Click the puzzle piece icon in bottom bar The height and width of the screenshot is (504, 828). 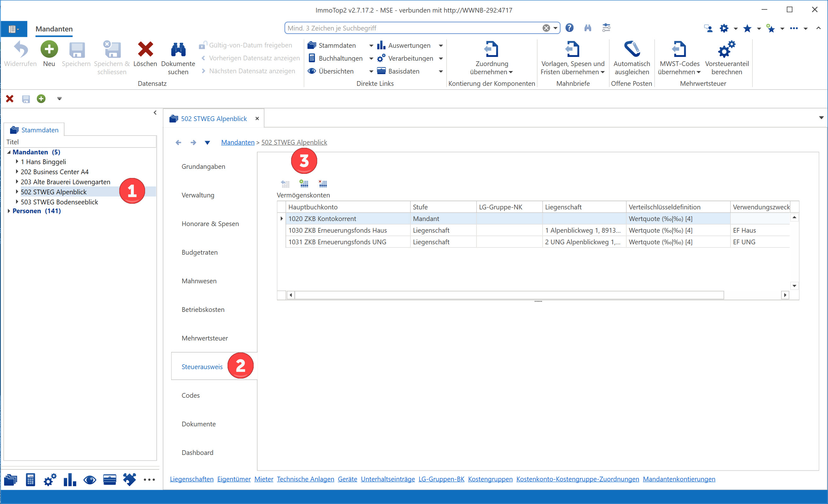coord(129,479)
